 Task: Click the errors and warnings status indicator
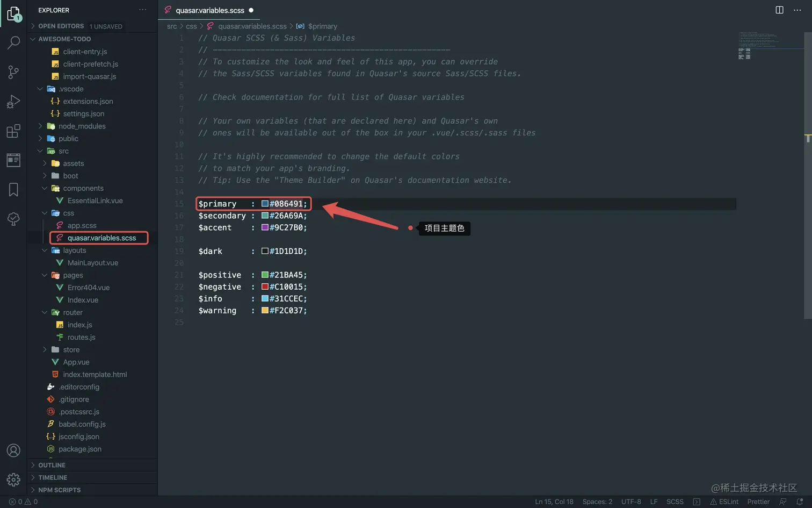23,502
